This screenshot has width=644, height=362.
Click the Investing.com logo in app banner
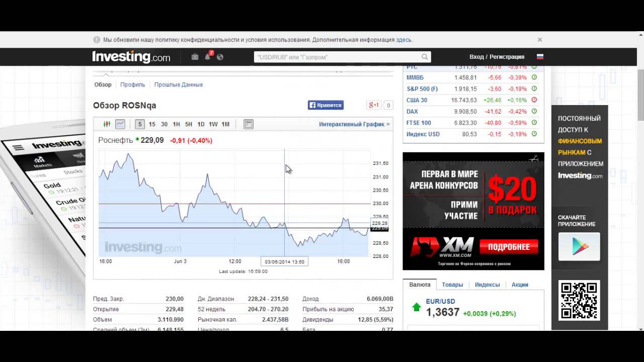pyautogui.click(x=580, y=175)
